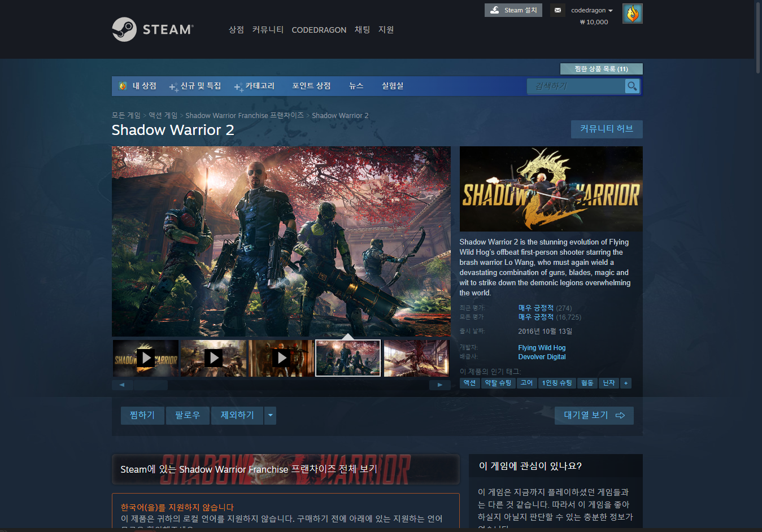Image resolution: width=762 pixels, height=532 pixels.
Task: Select the last red tree screenshot thumbnail
Action: click(x=416, y=358)
